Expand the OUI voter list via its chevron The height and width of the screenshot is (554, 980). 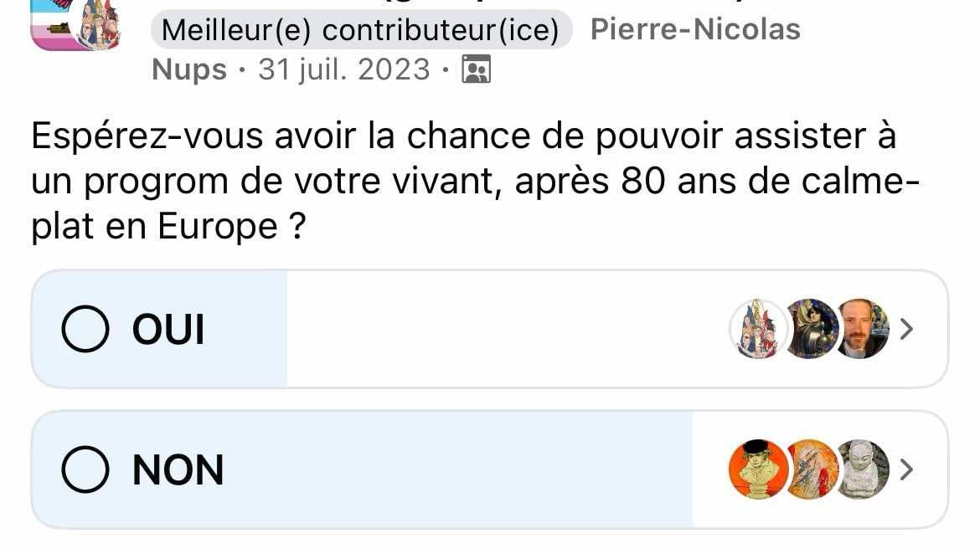coord(907,329)
